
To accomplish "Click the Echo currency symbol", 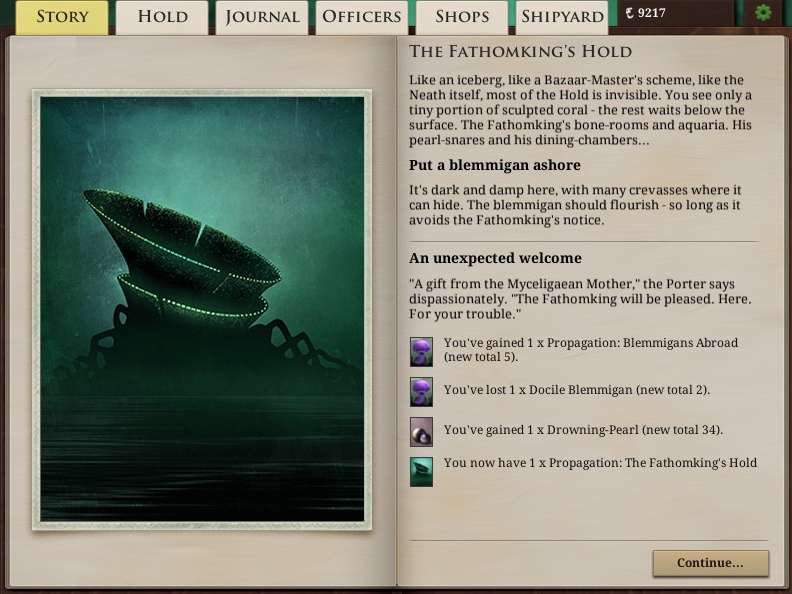I will pos(629,13).
